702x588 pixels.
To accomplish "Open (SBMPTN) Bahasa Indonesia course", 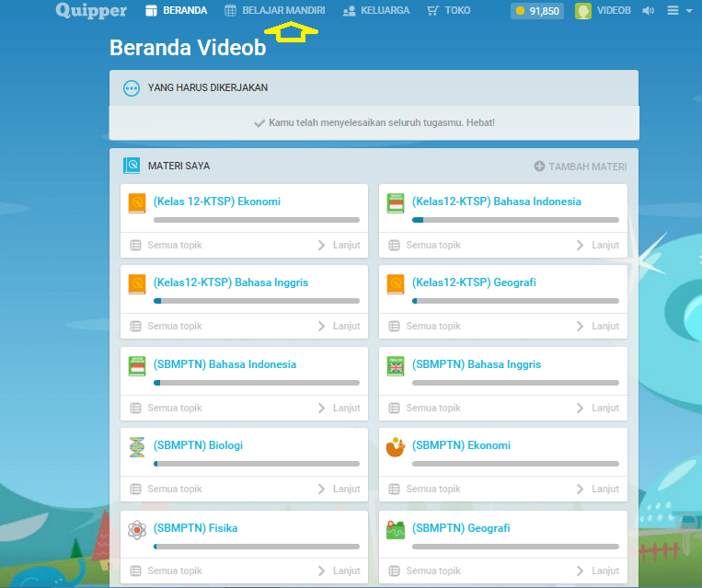I will pyautogui.click(x=224, y=364).
